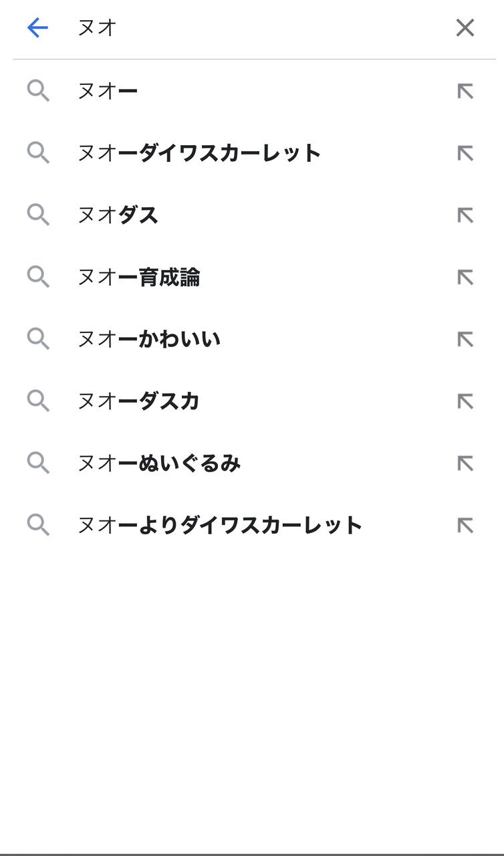The height and width of the screenshot is (856, 504).
Task: Select suggestion ヌオーよりダイワスカーレット
Action: point(220,525)
